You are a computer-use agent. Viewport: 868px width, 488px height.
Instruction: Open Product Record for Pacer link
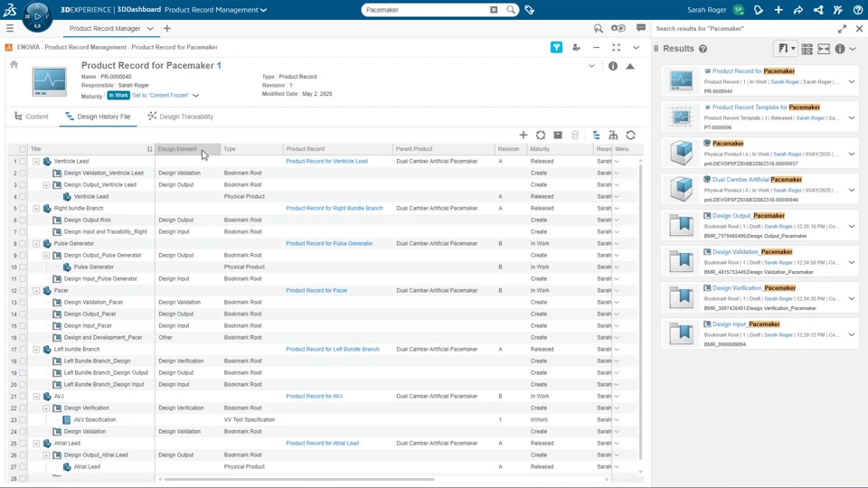tap(316, 290)
